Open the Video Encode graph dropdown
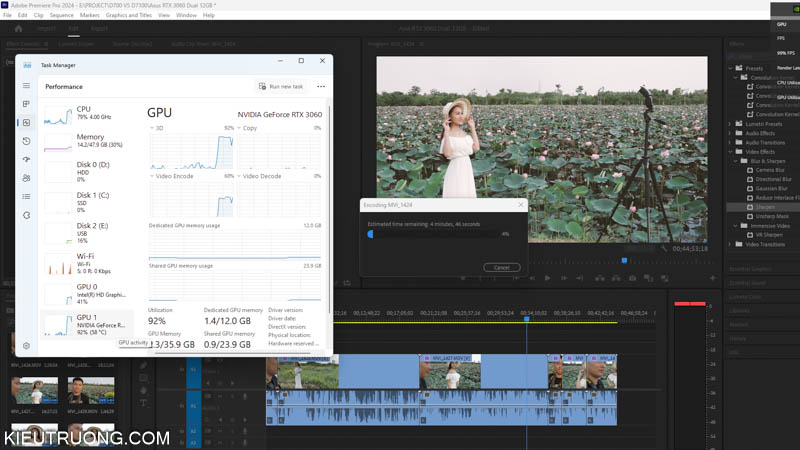 coord(152,176)
